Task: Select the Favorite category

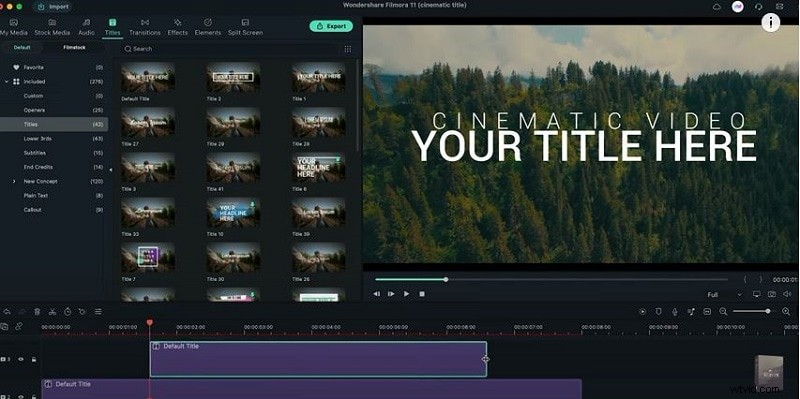Action: 54,67
